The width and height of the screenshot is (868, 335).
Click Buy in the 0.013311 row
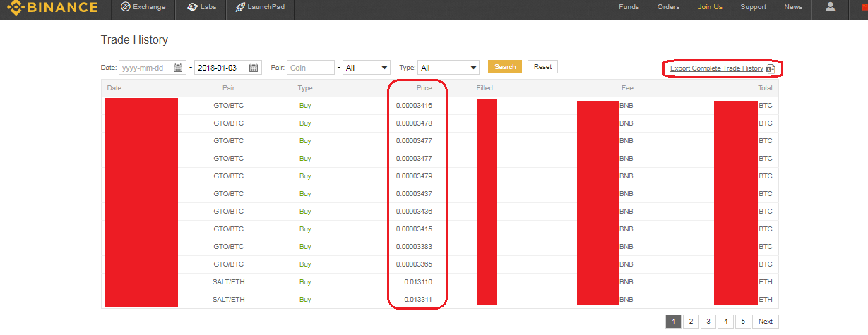click(x=305, y=300)
